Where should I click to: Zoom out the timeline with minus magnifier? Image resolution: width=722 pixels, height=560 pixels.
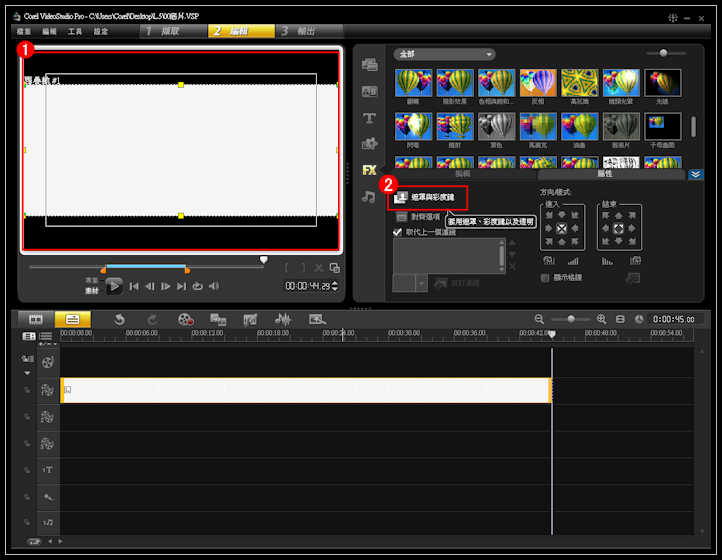[x=539, y=319]
